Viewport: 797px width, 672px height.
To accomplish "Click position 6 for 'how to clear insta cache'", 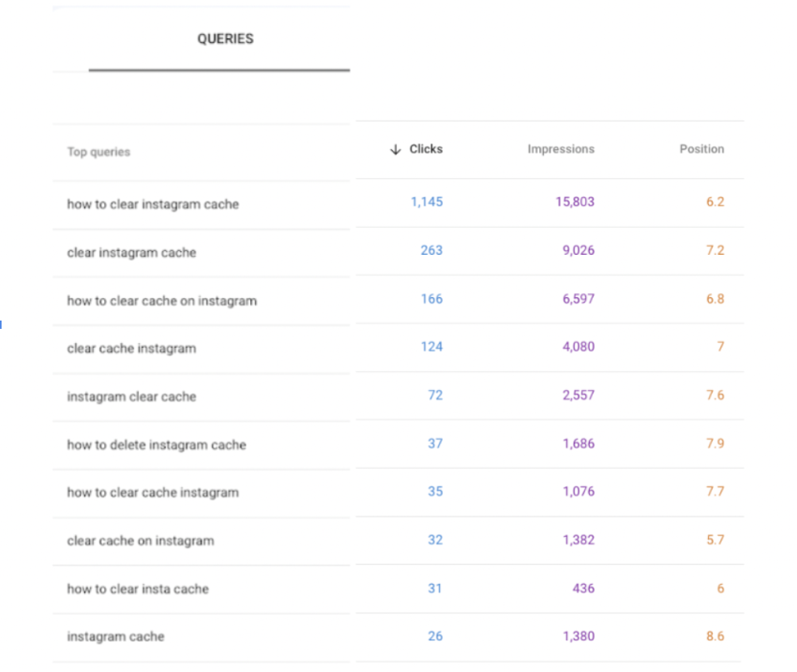I will (x=720, y=589).
